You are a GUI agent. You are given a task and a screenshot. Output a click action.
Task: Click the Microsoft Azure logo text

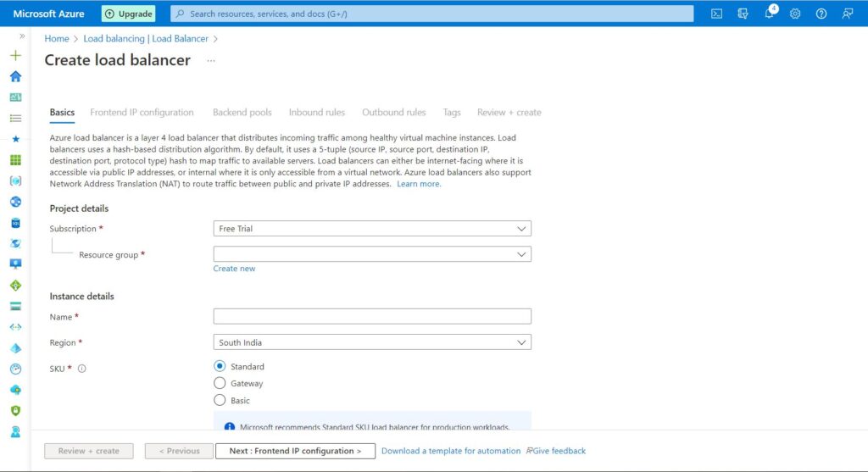click(48, 14)
